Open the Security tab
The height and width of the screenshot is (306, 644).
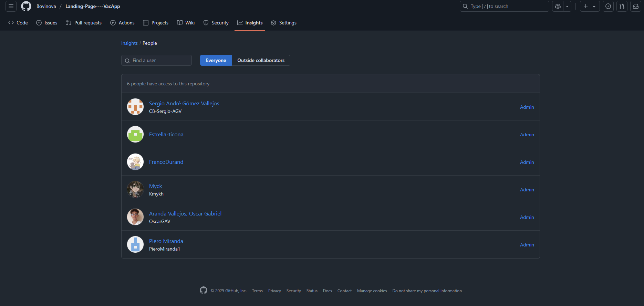[x=216, y=23]
